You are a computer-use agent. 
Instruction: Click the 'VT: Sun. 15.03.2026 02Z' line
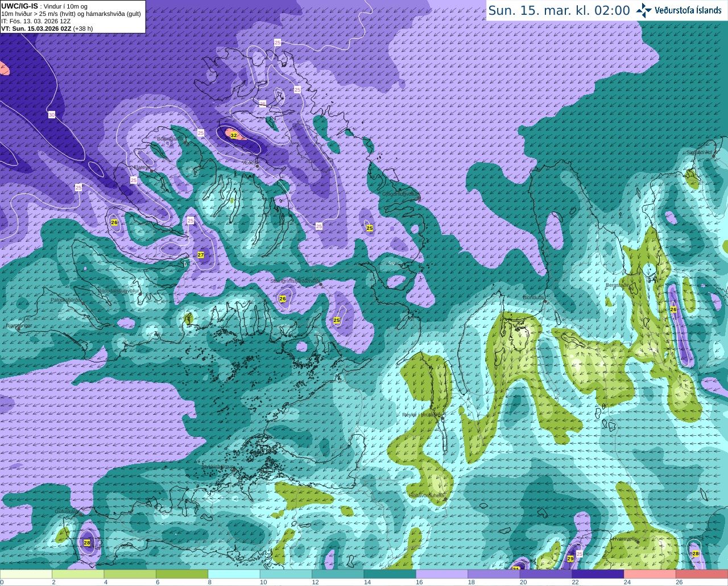47,28
